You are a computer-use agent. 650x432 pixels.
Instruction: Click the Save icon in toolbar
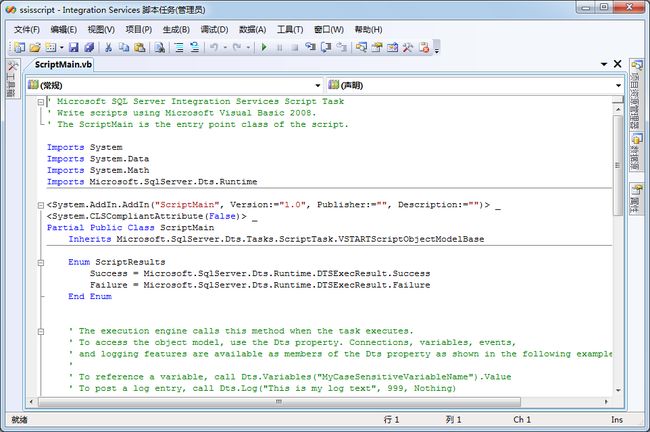coord(73,48)
